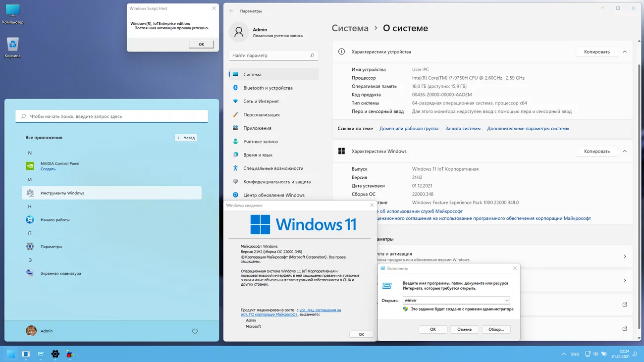Click the Create link under NVIDIA Control Panel
Screen dimensions: 644x362
point(48,169)
